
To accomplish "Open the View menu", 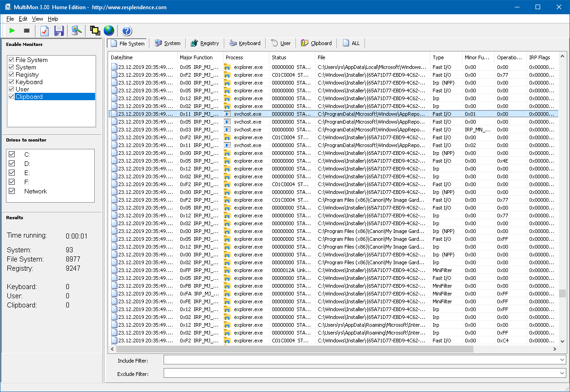I will (x=37, y=19).
